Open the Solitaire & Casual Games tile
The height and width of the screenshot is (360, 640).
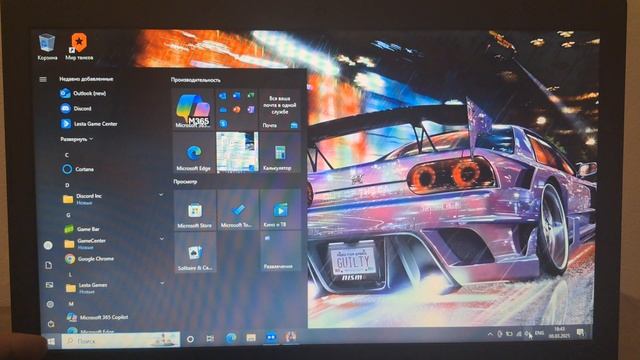195,253
